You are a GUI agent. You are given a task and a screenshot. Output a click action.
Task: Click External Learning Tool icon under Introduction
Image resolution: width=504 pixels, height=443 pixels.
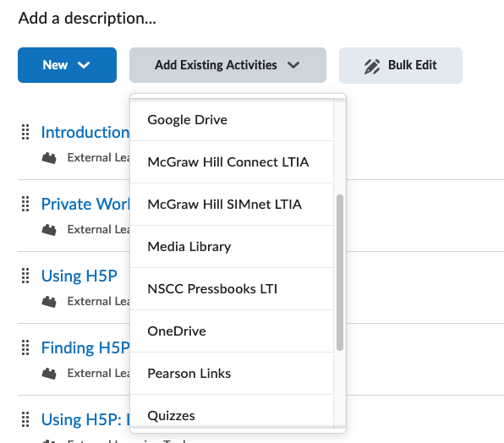[49, 158]
